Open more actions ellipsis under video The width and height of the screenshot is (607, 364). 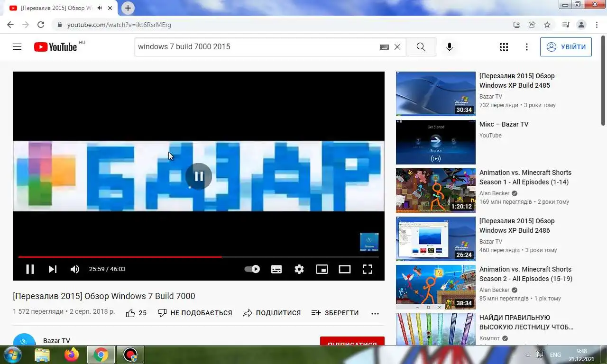pyautogui.click(x=375, y=313)
